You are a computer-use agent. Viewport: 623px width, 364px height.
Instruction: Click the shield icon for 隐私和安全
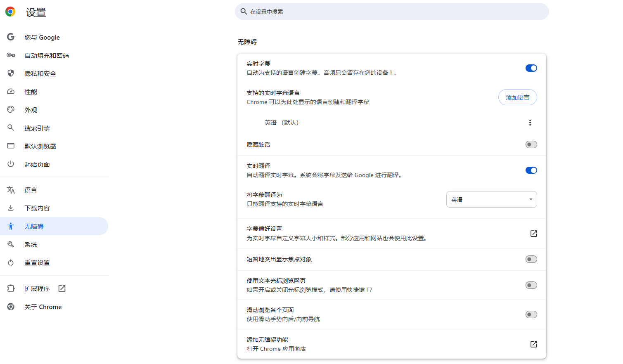pyautogui.click(x=11, y=73)
